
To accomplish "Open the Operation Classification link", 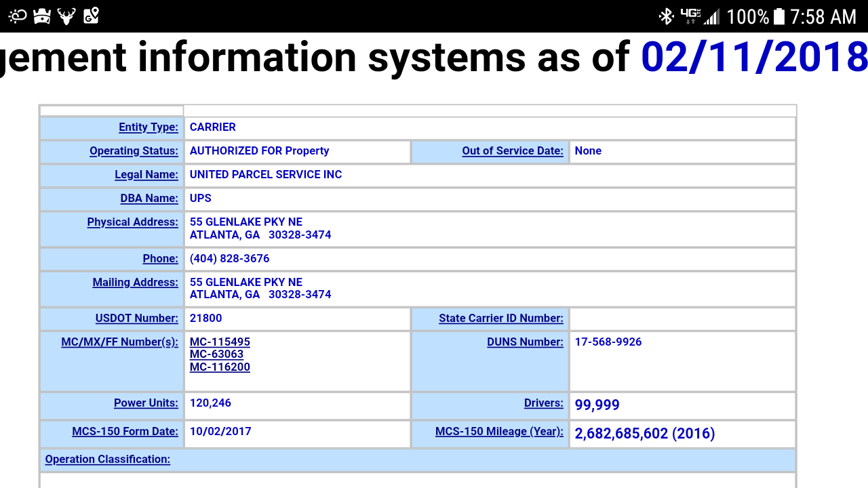I will 108,460.
